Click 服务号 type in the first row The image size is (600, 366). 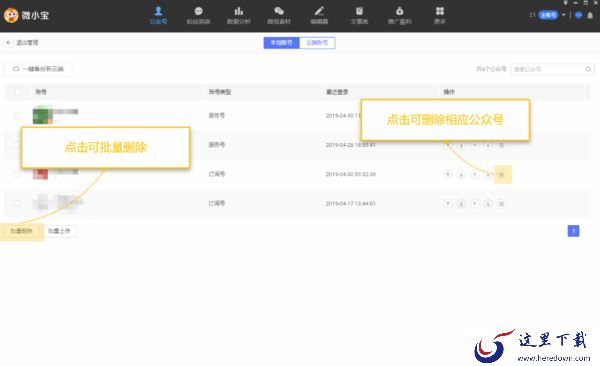click(x=217, y=115)
